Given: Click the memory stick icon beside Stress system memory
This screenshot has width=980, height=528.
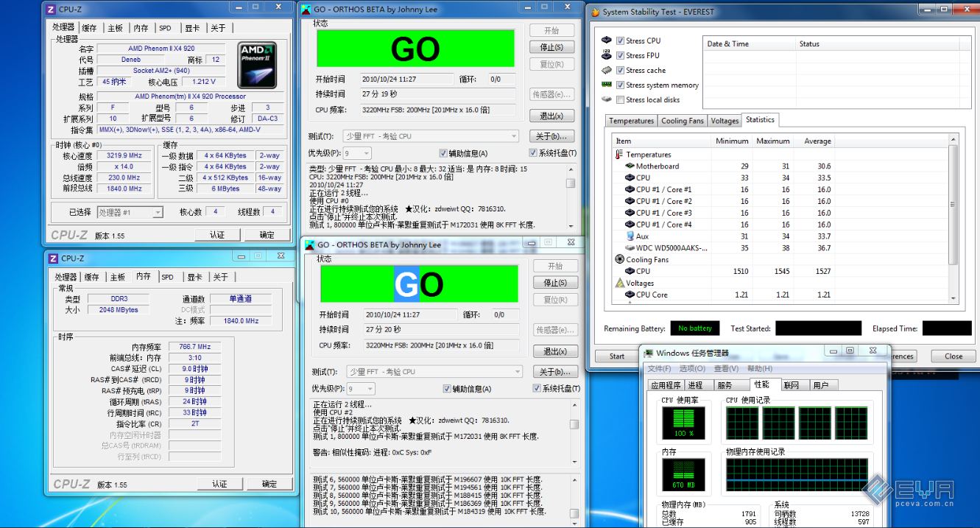Looking at the screenshot, I should [607, 85].
